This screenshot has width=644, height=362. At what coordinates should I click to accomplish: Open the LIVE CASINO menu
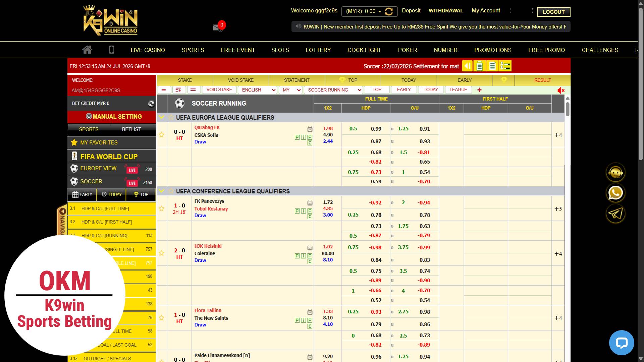148,50
